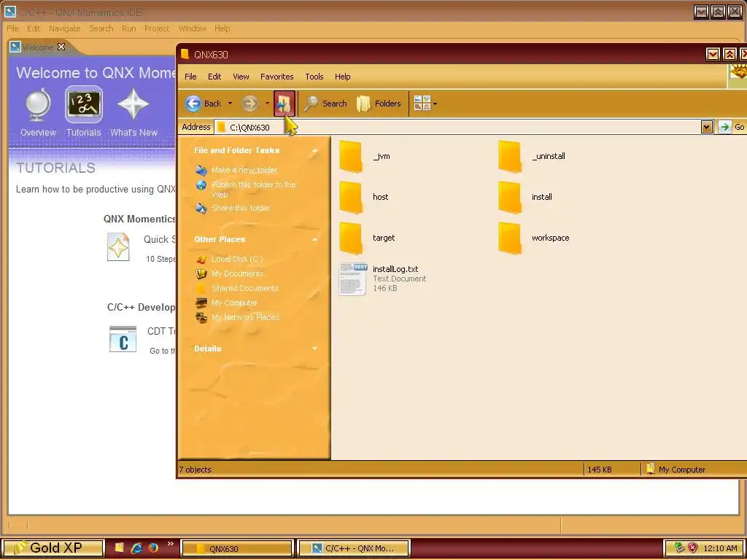Viewport: 747px width, 560px height.
Task: Click the Quick Start star document icon
Action: (119, 246)
